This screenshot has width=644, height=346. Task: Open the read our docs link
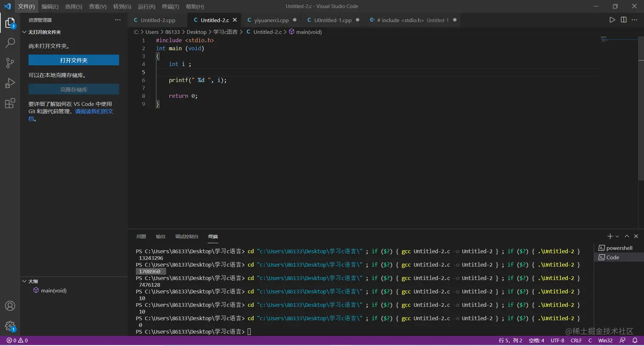[94, 112]
